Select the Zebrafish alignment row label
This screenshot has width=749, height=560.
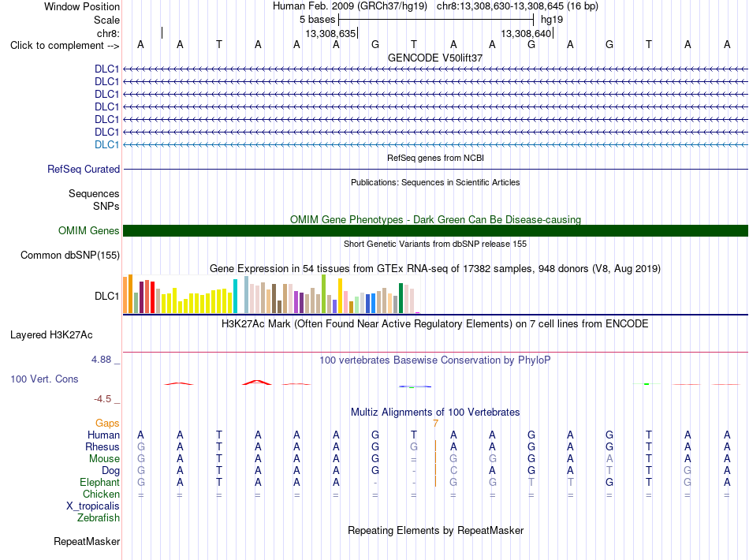coord(99,518)
